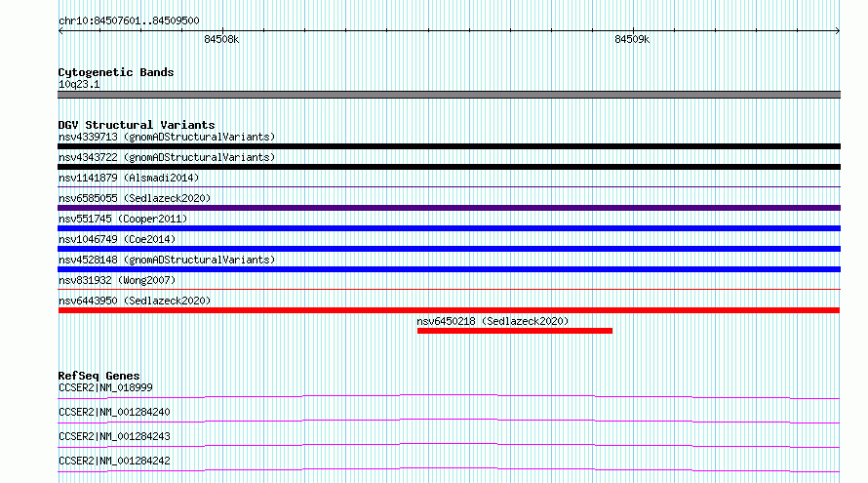Open variant nsv1046749 (Coe2014) label
The width and height of the screenshot is (868, 483).
click(x=117, y=239)
